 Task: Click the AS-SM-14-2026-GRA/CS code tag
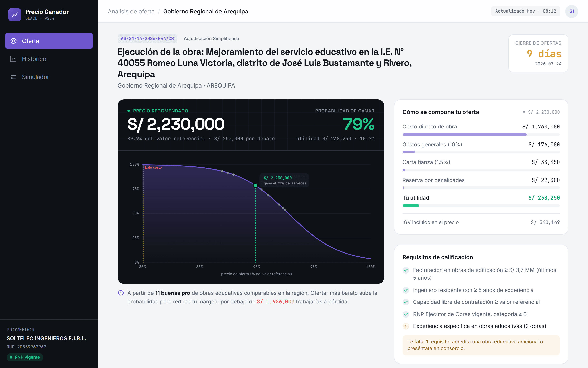pyautogui.click(x=147, y=38)
